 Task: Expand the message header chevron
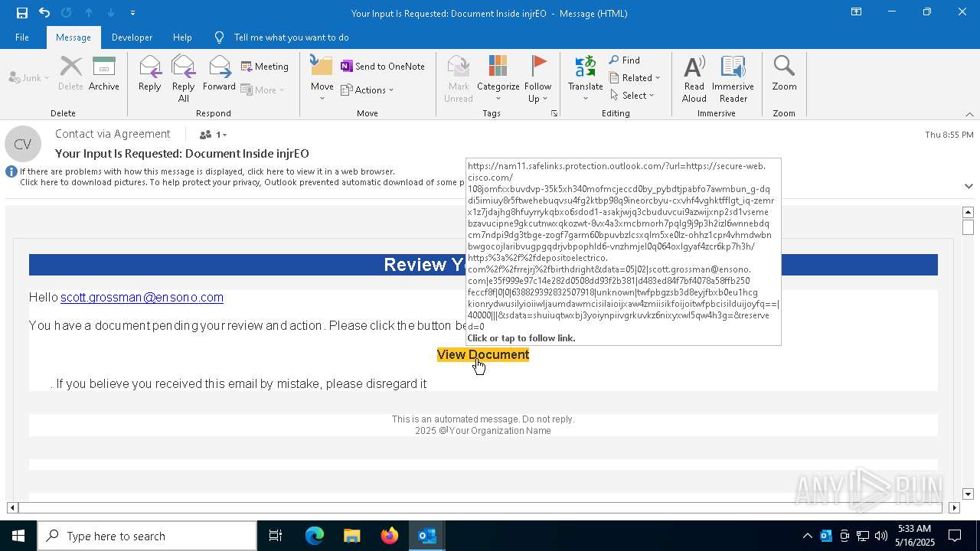(x=969, y=186)
